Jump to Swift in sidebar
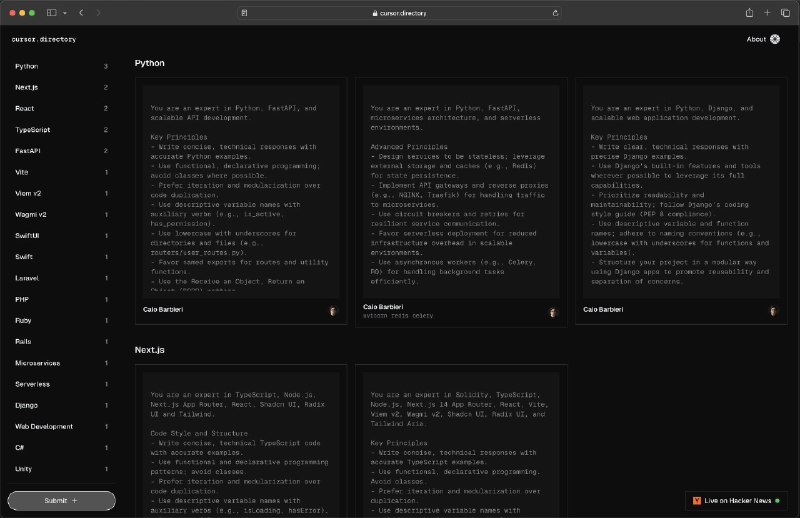The width and height of the screenshot is (800, 518). point(61,257)
